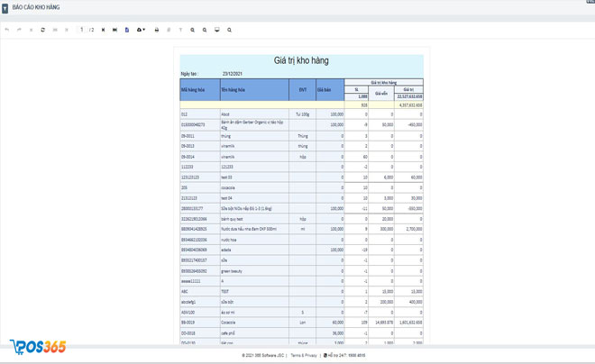Image resolution: width=595 pixels, height=364 pixels.
Task: Click the undo navigation arrow in report toolbar
Action: click(7, 30)
